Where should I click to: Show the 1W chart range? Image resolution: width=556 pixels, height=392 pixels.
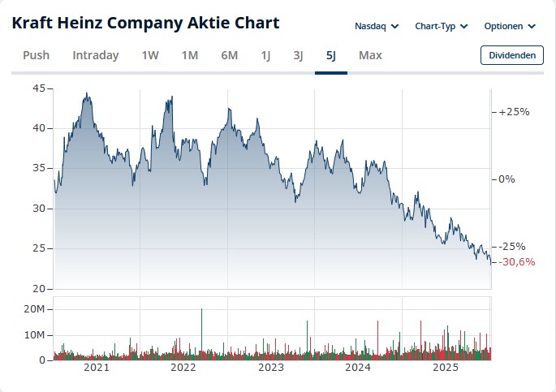(150, 55)
